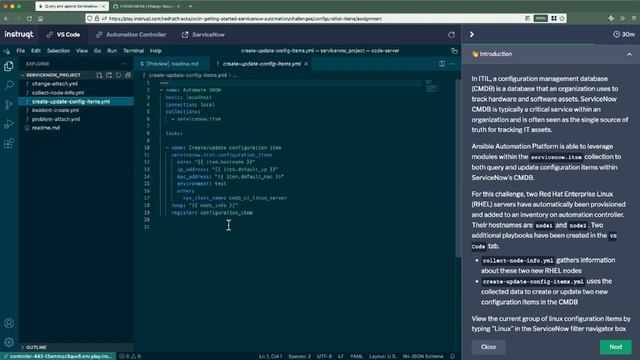Click the Next button

coord(616,347)
